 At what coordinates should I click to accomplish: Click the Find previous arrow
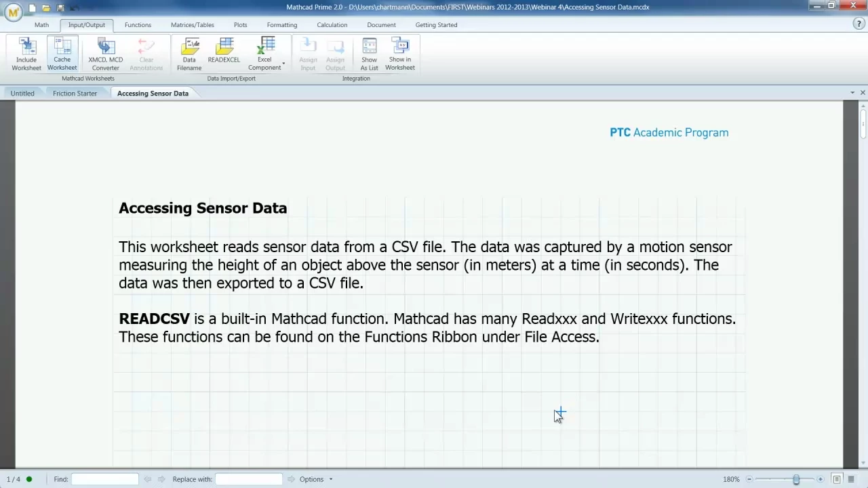pos(148,479)
